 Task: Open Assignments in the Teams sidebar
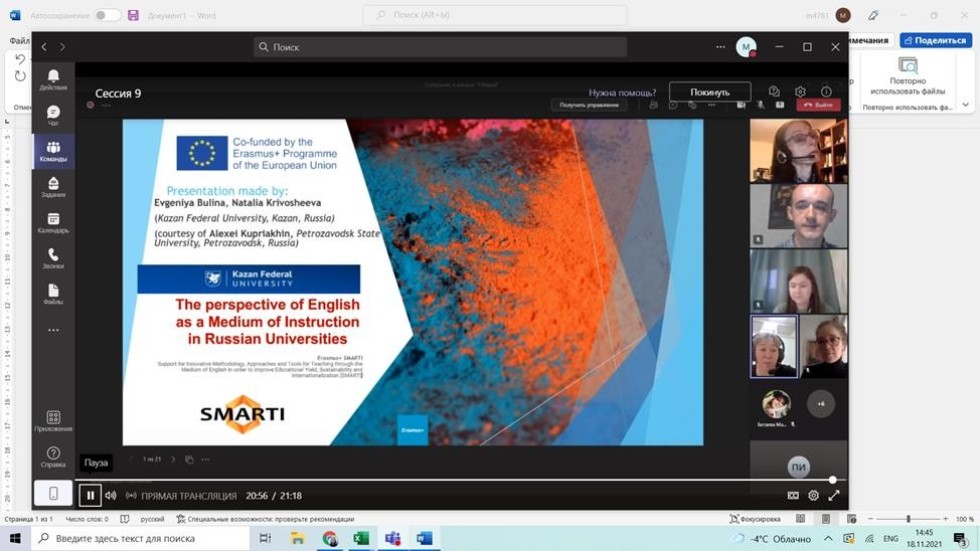pos(53,186)
